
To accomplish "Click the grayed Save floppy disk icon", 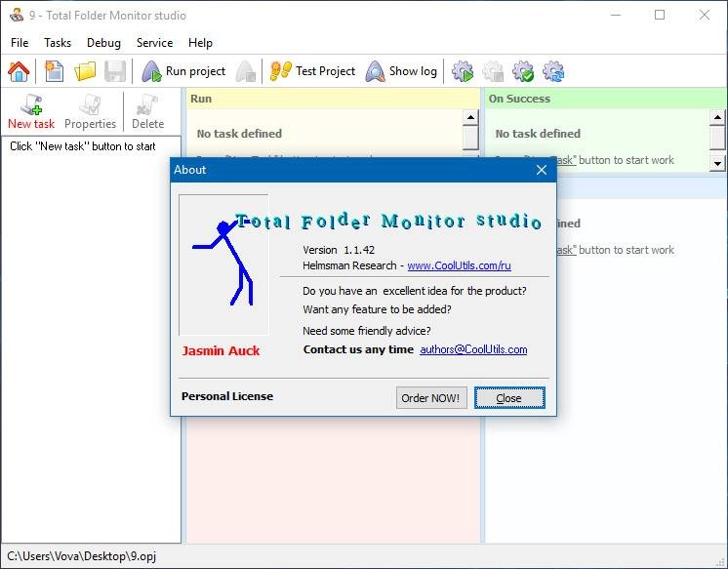I will click(115, 71).
